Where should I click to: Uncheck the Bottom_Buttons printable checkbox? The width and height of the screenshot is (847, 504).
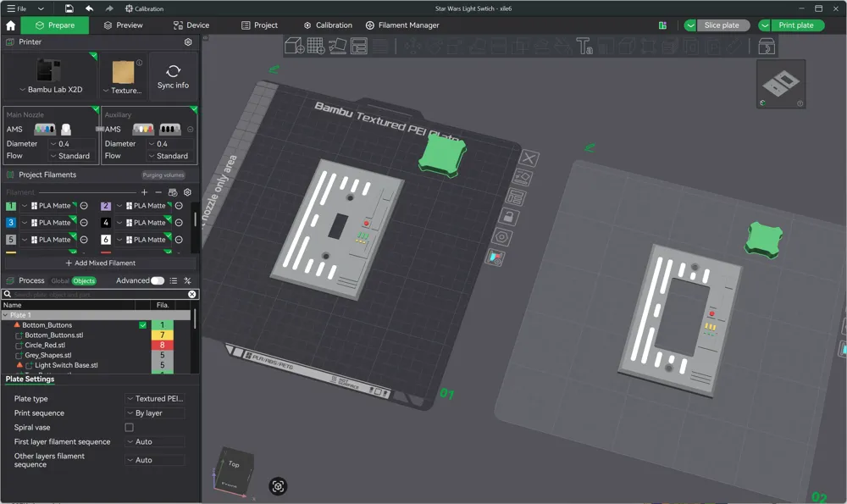click(x=142, y=325)
